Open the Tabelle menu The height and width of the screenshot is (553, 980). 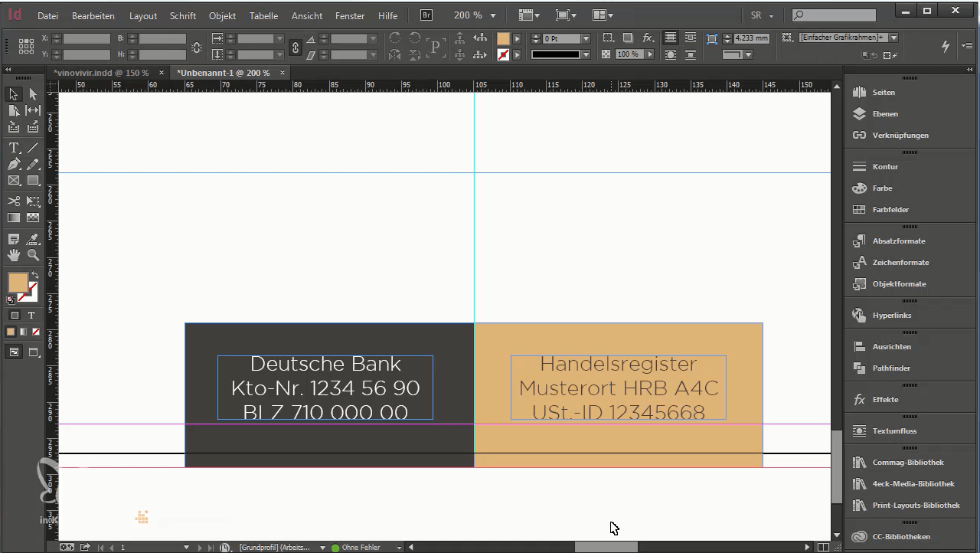point(264,15)
